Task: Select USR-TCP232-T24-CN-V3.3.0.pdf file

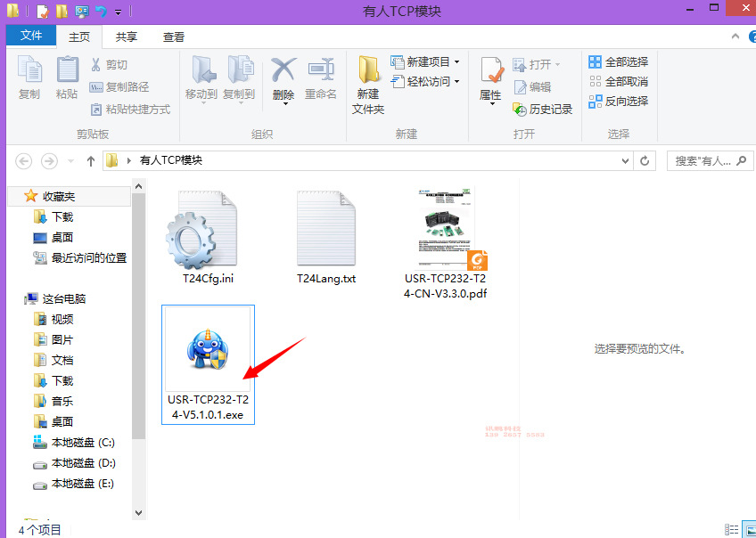Action: (x=446, y=242)
